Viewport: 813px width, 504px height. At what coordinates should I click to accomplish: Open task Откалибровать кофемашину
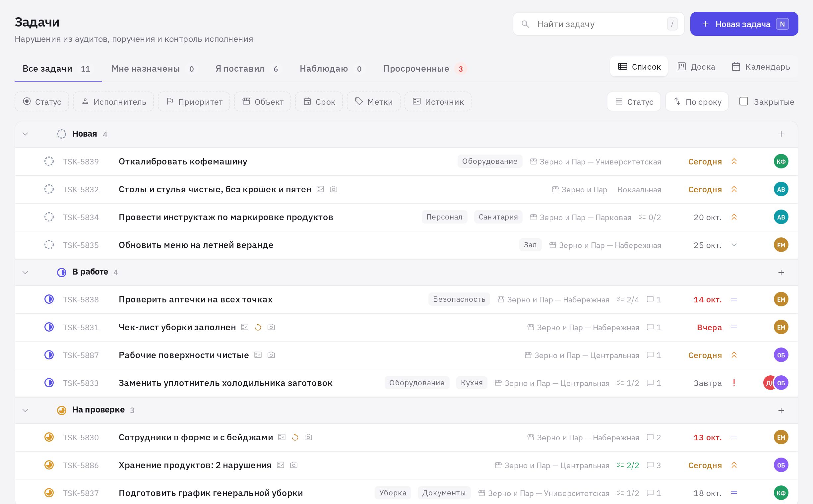183,162
